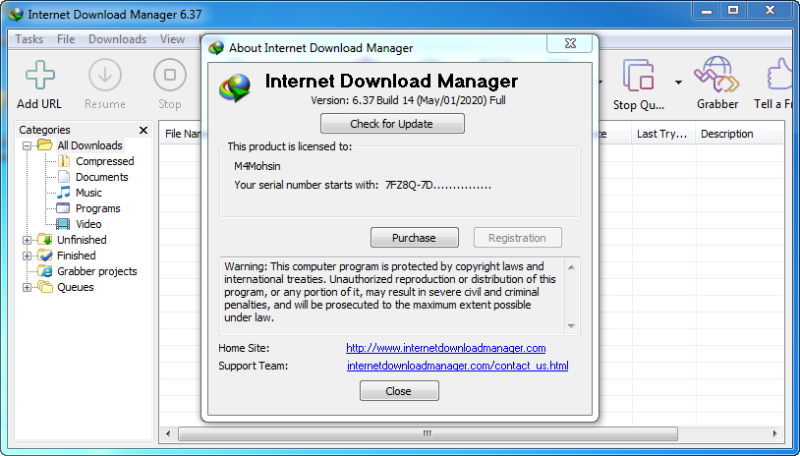
Task: Open the Downloads menu
Action: pyautogui.click(x=117, y=39)
